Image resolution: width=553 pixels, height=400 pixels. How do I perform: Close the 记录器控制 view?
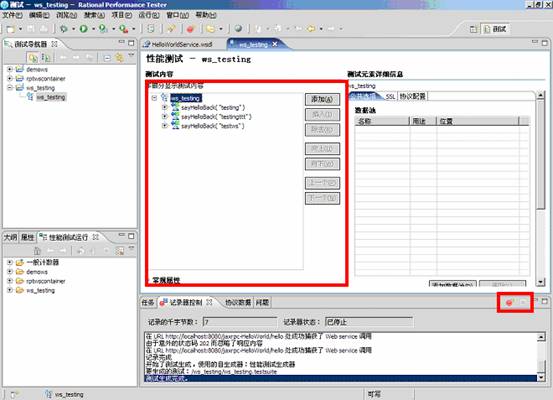click(209, 302)
